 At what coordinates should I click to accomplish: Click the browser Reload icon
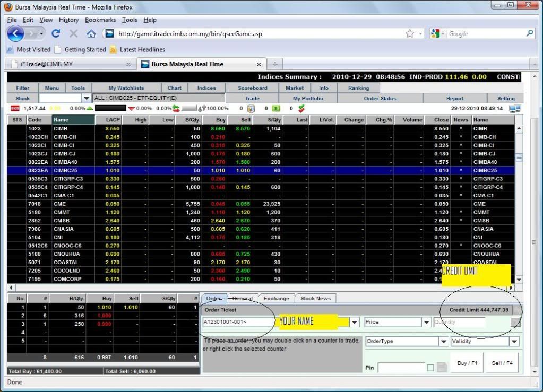(x=56, y=34)
